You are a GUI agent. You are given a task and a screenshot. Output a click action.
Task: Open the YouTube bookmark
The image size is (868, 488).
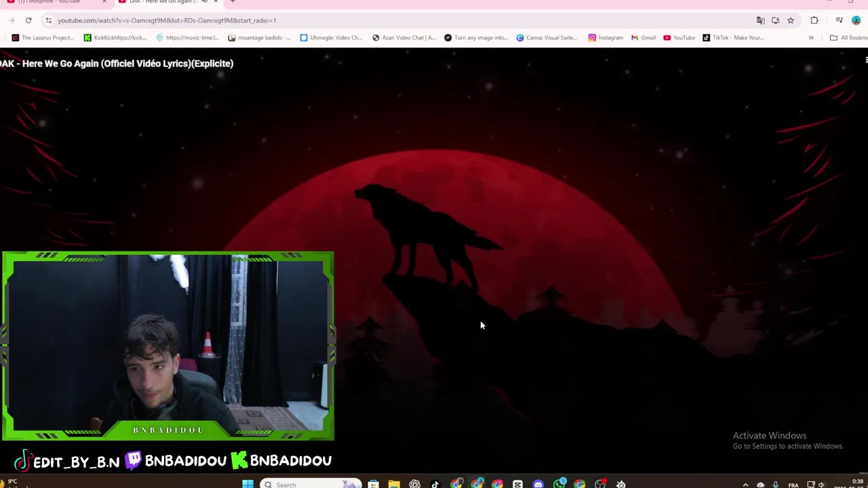coord(679,37)
